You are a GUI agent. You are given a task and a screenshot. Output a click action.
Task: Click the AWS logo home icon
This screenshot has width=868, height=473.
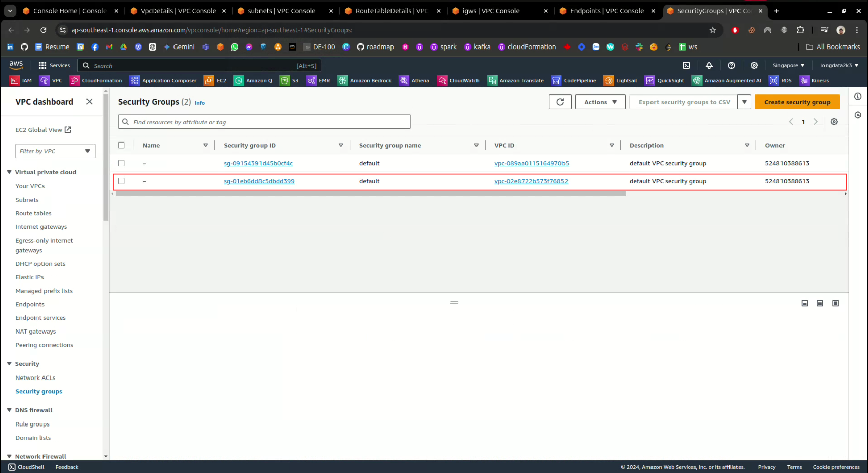[x=16, y=65]
